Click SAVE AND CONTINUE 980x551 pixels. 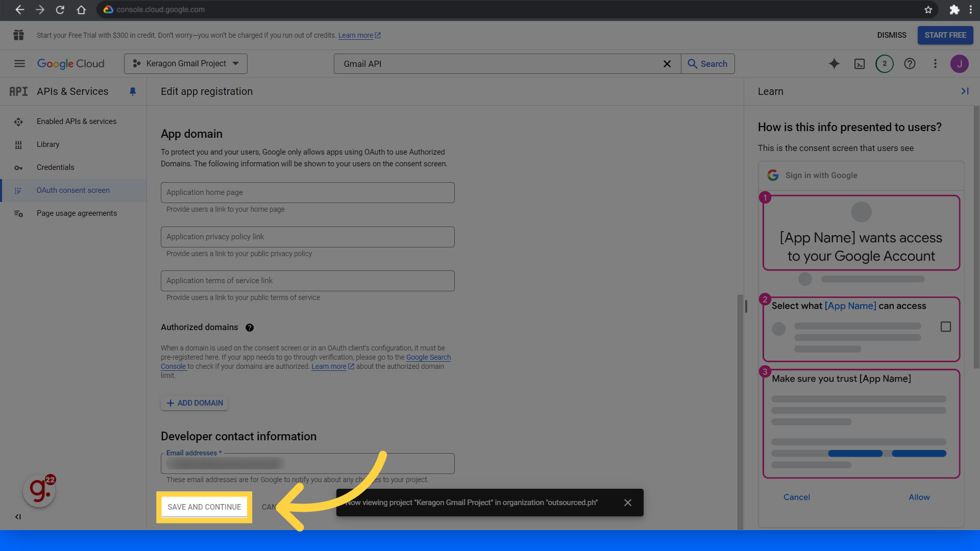click(x=204, y=507)
